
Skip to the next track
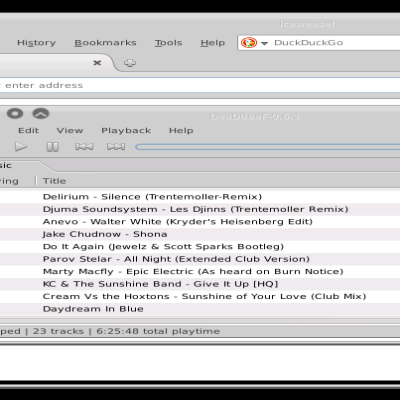point(116,147)
